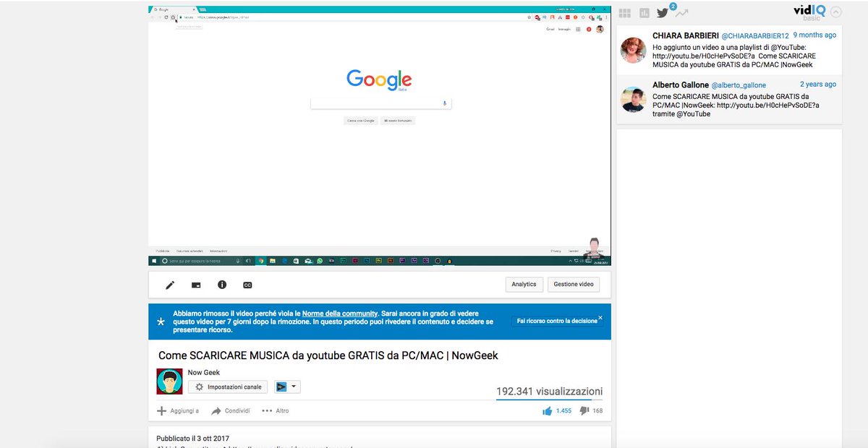868x448 pixels.
Task: Click the microphone voice search icon in video
Action: pyautogui.click(x=444, y=103)
